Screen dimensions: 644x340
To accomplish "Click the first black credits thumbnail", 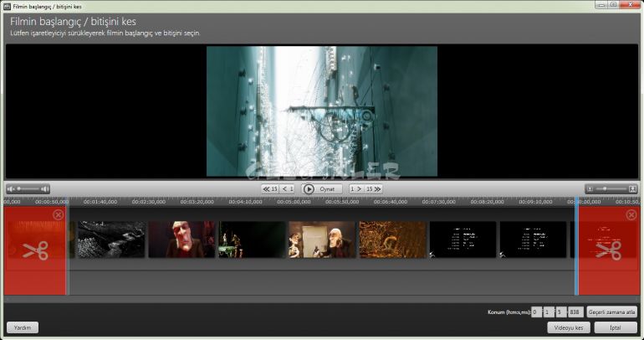I will click(x=463, y=240).
